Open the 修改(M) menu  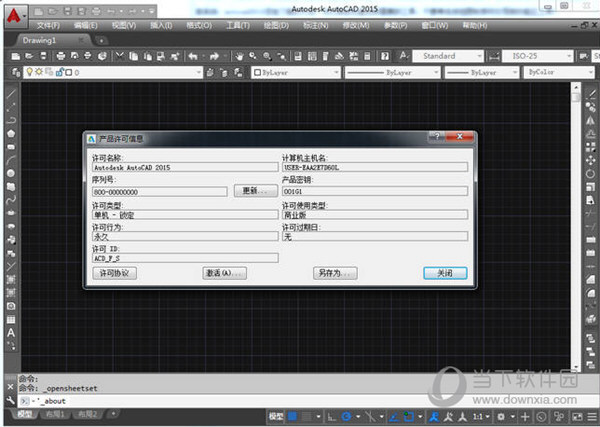[x=355, y=26]
